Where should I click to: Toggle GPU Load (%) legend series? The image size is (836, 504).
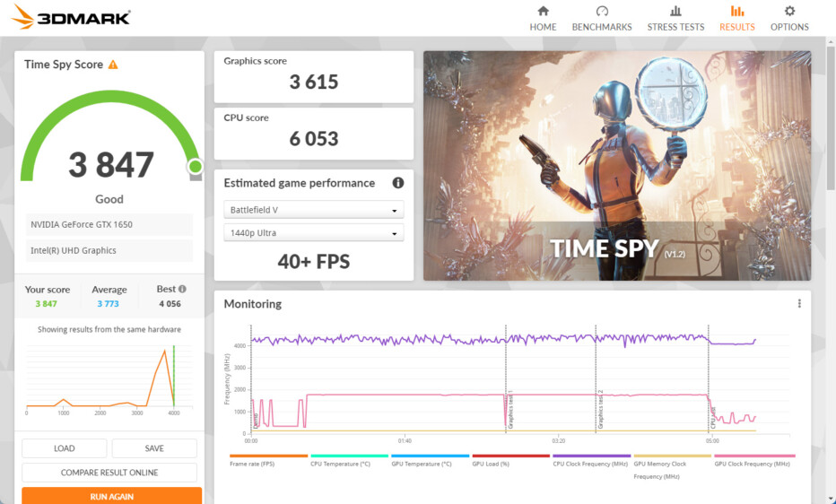tap(510, 460)
